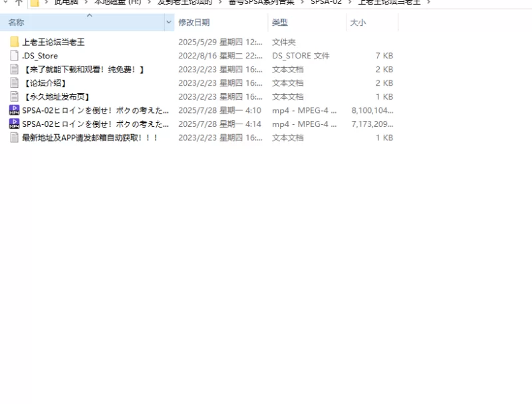Screen dimensions: 532x404
Task: Click the text document icon of 【论坛介绍】
Action: [x=14, y=83]
